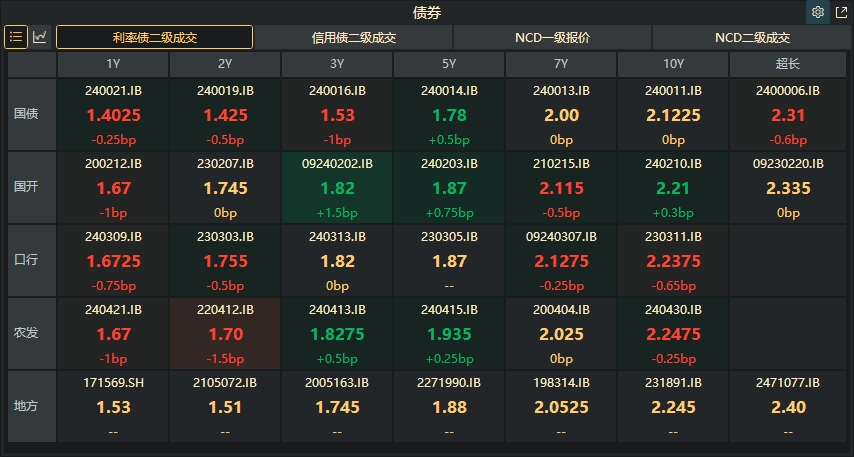The width and height of the screenshot is (854, 457).
Task: Select bond 2400006.IB in the 超长 column
Action: [787, 114]
